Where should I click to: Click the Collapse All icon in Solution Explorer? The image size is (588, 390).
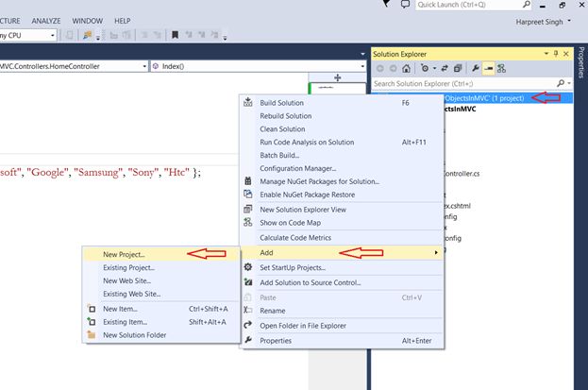point(458,68)
